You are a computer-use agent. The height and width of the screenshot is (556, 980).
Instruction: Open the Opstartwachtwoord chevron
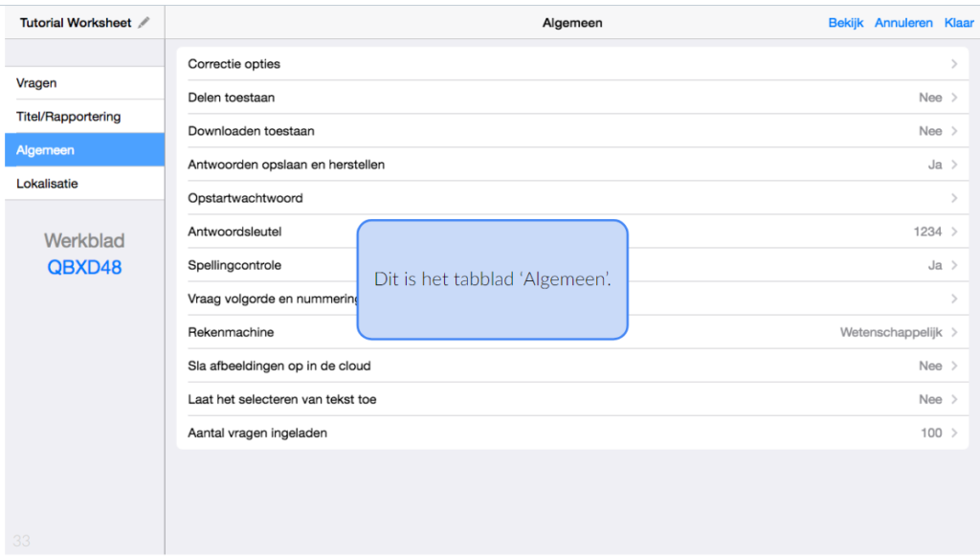click(x=953, y=198)
